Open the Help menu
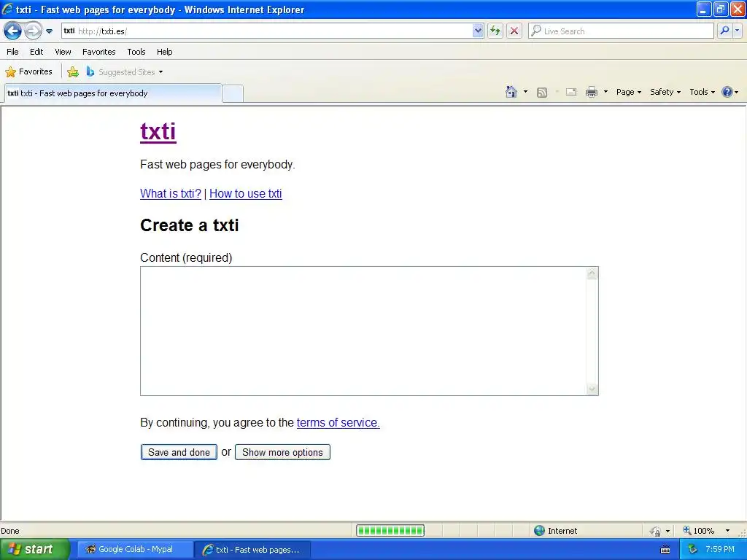 tap(165, 52)
